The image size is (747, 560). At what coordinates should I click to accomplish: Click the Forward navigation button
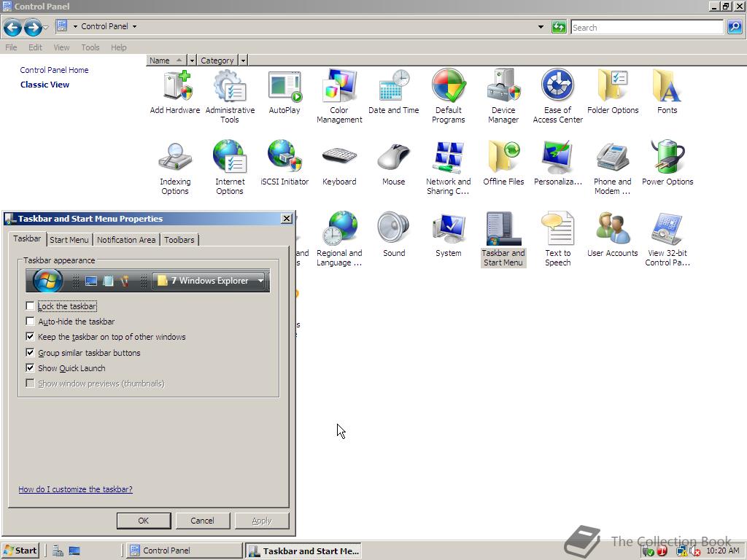point(32,28)
